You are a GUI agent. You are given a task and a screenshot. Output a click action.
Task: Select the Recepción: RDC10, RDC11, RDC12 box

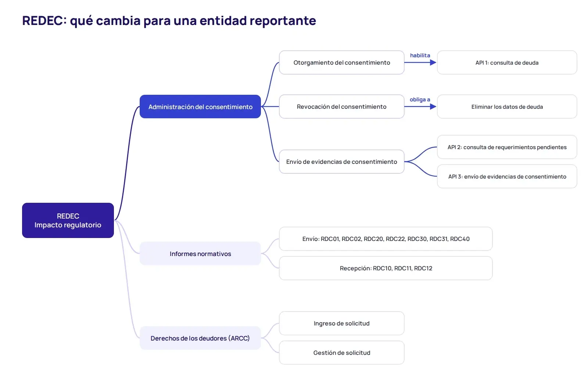click(386, 268)
